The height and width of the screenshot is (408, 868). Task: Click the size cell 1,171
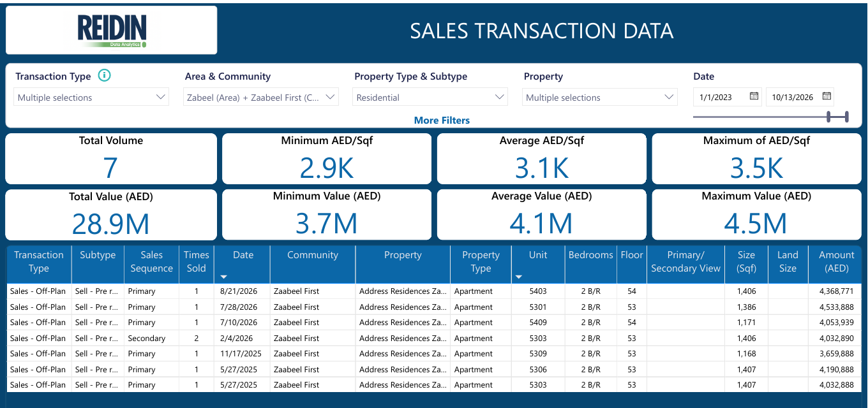(x=746, y=323)
